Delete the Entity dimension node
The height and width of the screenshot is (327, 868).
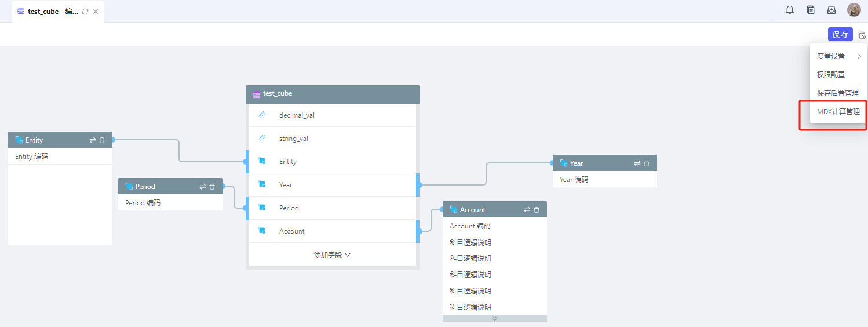[x=102, y=140]
